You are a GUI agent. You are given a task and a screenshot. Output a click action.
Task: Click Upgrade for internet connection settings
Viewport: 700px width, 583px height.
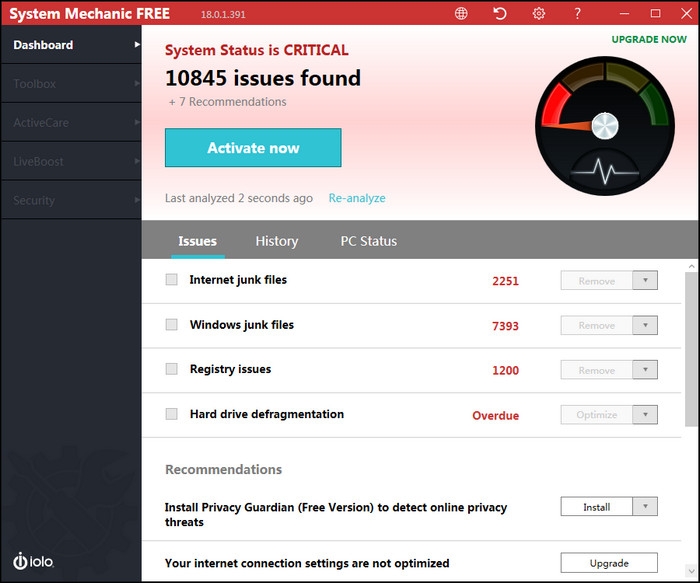tap(609, 563)
